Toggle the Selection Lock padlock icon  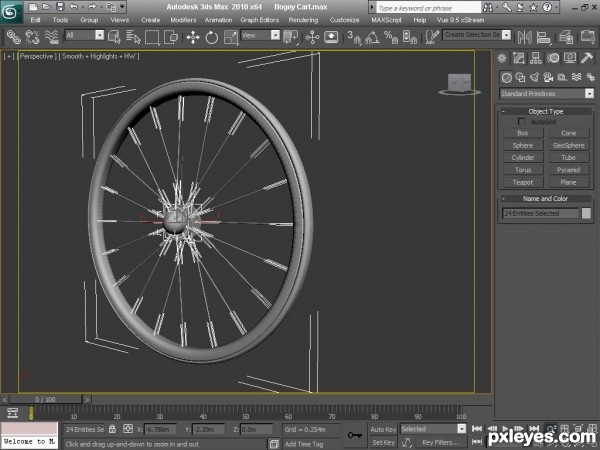point(112,429)
